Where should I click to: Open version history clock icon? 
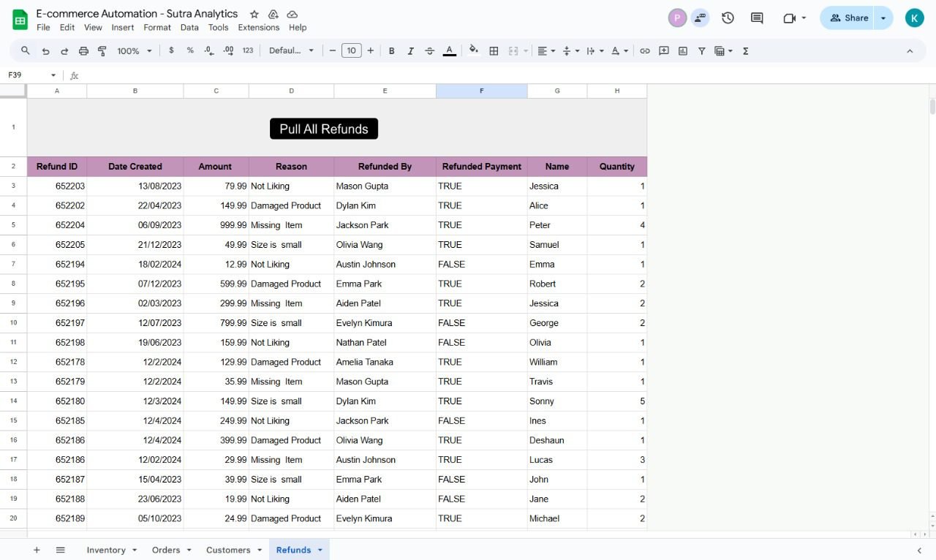[x=728, y=18]
